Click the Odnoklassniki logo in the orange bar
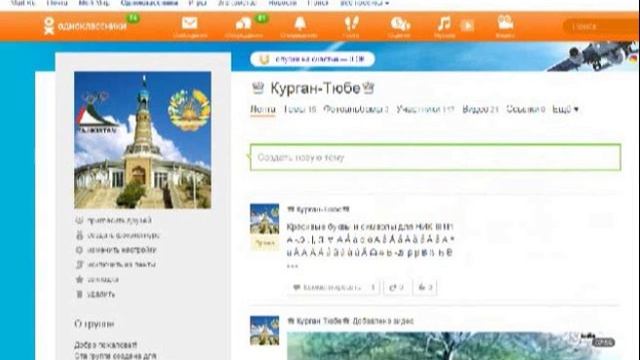640x360 pixels. (85, 26)
